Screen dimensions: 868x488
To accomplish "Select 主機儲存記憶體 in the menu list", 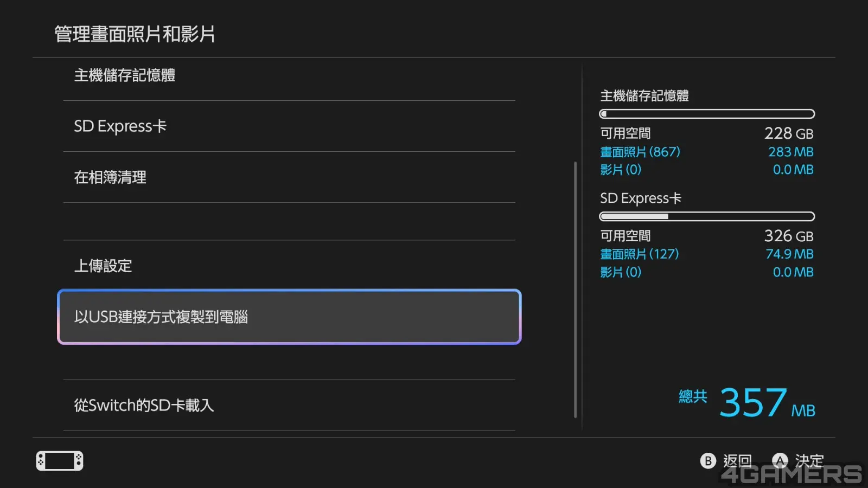I will tap(289, 75).
